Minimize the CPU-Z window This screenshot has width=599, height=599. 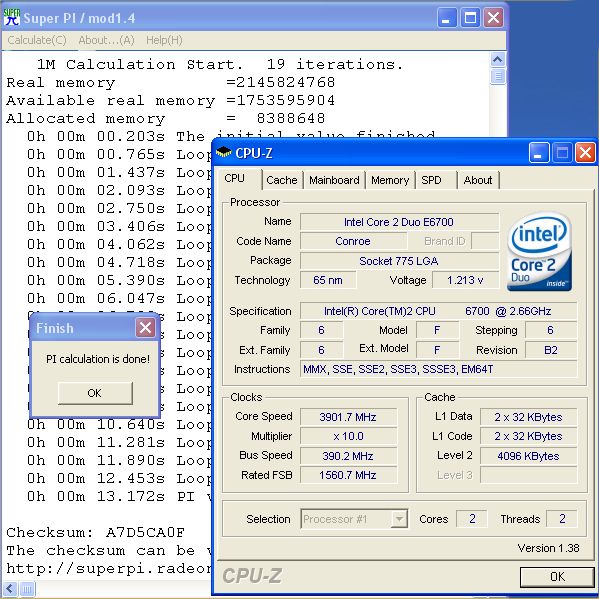(539, 153)
